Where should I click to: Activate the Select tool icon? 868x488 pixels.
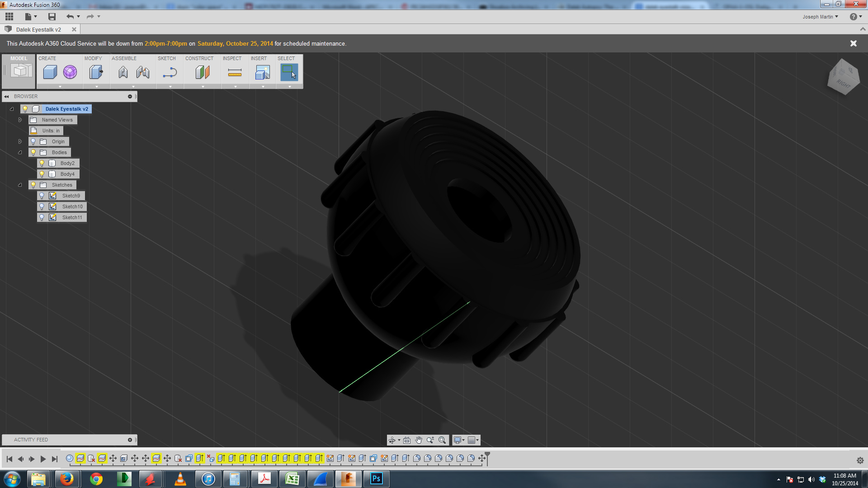point(289,72)
